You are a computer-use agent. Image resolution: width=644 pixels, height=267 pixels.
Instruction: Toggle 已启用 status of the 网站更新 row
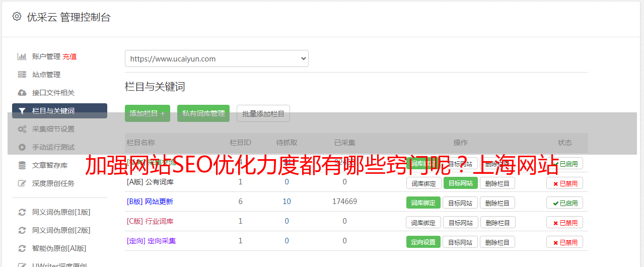[565, 203]
